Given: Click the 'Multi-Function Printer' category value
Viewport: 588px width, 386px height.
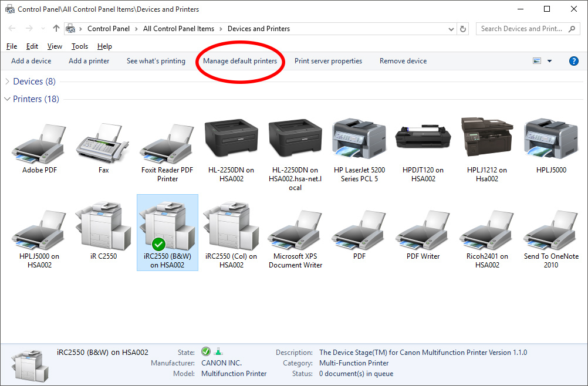Looking at the screenshot, I should click(x=354, y=363).
